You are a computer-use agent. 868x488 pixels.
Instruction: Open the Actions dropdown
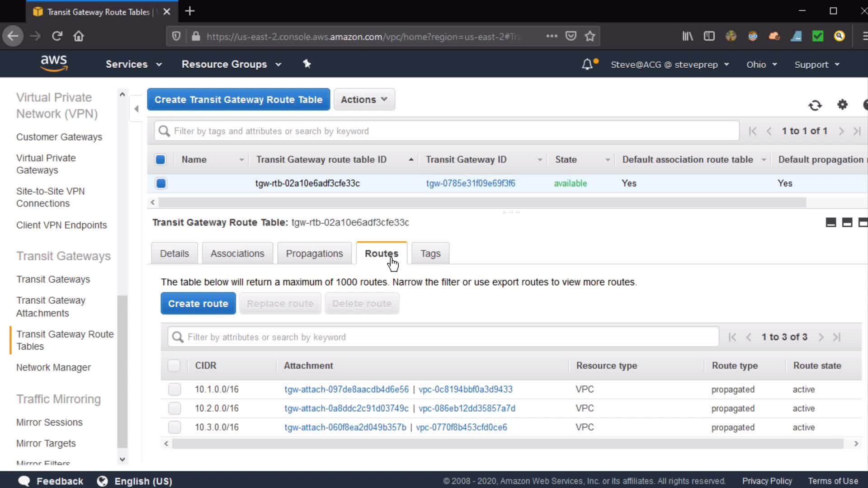coord(364,99)
